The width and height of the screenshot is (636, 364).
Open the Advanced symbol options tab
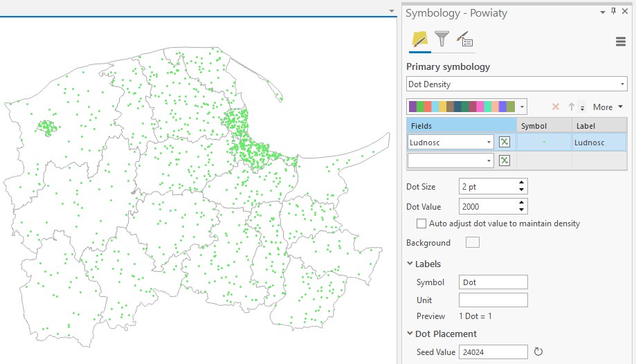[464, 39]
